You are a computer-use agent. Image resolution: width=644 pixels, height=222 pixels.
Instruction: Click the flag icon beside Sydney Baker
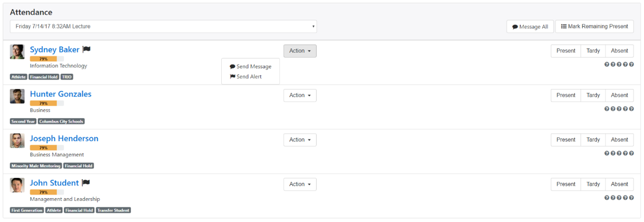[x=86, y=49]
